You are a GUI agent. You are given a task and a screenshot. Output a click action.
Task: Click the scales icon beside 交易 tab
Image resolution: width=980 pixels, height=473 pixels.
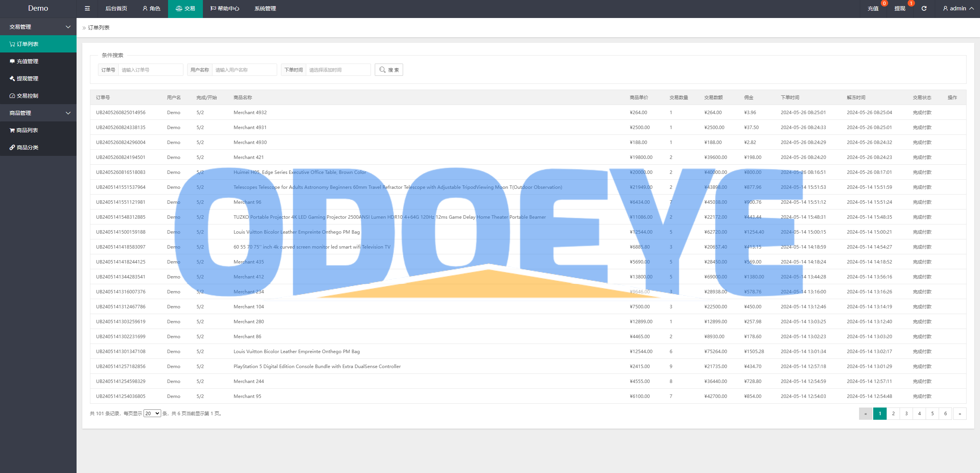[x=179, y=8]
